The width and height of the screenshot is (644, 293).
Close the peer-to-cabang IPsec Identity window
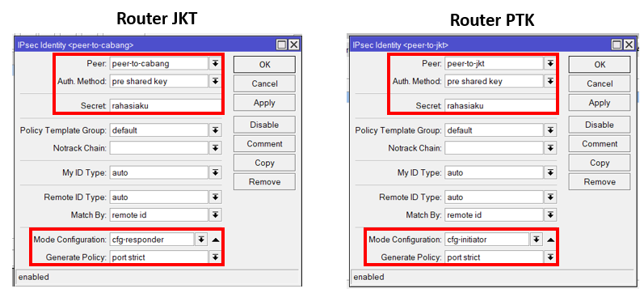pyautogui.click(x=293, y=45)
